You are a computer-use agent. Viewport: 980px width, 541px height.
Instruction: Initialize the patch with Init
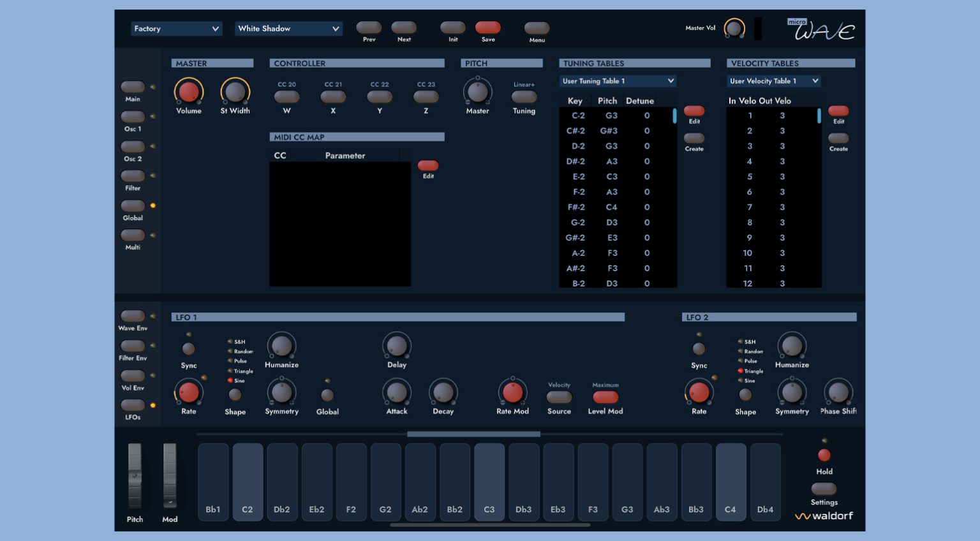[452, 28]
